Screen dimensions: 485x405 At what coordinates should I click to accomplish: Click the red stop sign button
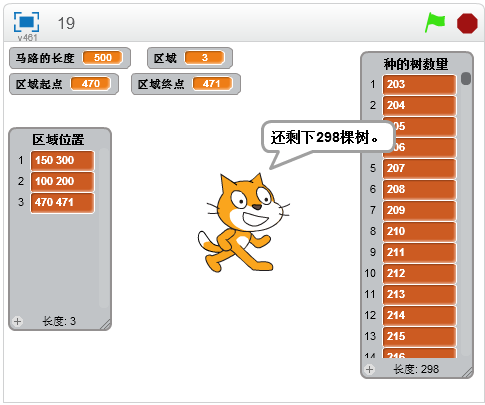[467, 23]
